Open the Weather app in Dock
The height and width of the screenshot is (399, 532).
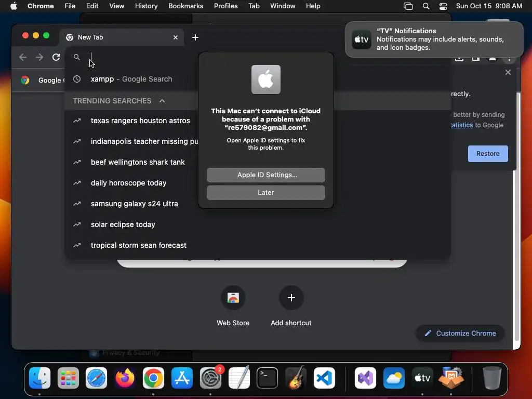[394, 378]
